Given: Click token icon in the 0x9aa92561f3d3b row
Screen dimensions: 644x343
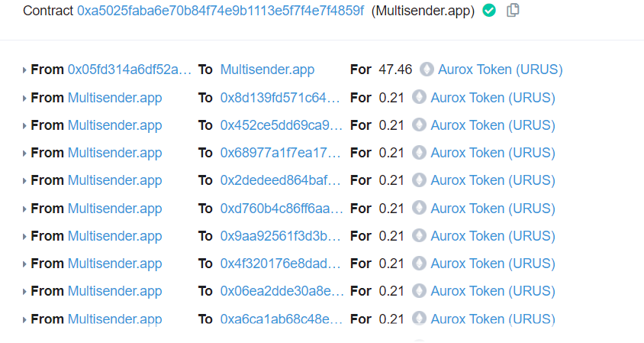Looking at the screenshot, I should tap(419, 235).
